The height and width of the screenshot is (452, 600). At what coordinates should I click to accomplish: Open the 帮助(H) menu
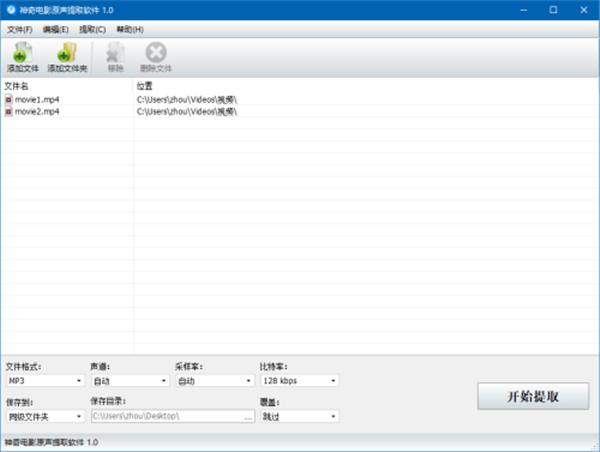(130, 29)
